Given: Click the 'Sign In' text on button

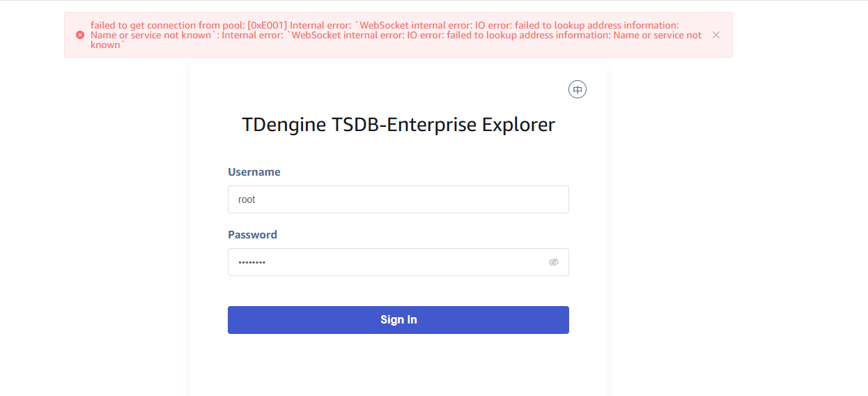Looking at the screenshot, I should pos(398,320).
